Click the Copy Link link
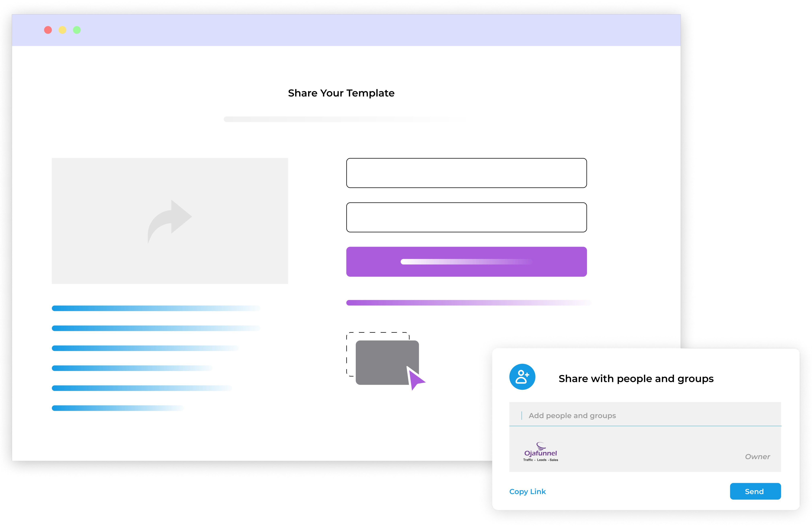The image size is (812, 529). click(528, 491)
